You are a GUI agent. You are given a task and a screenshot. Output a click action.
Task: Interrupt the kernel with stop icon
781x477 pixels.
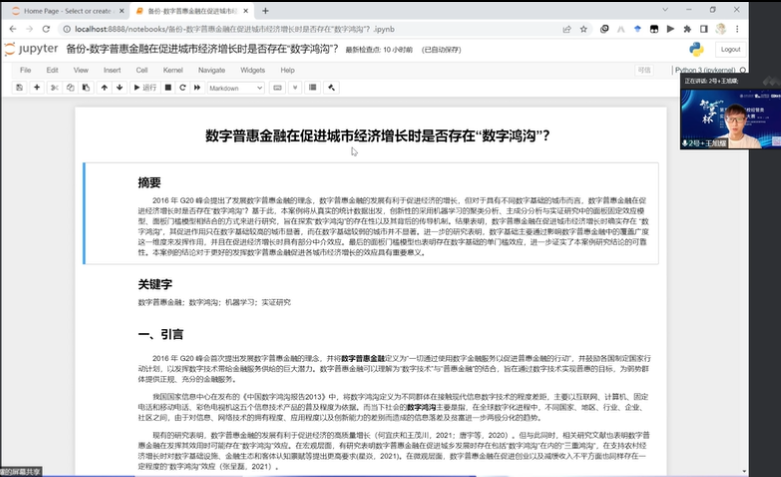coord(168,88)
